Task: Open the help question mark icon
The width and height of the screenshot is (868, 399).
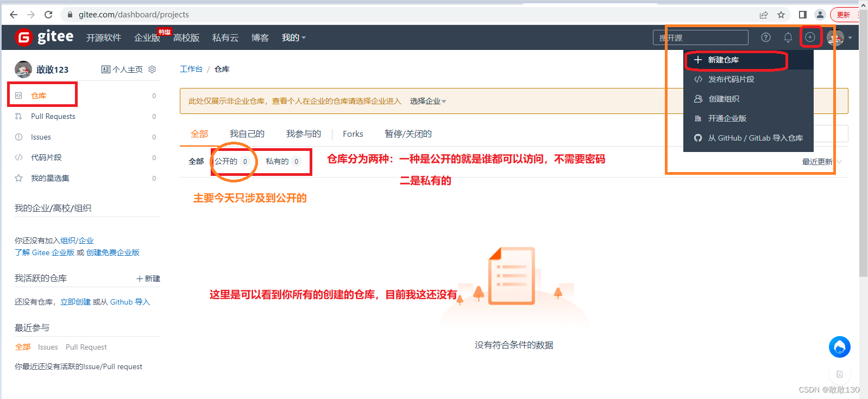Action: [766, 37]
